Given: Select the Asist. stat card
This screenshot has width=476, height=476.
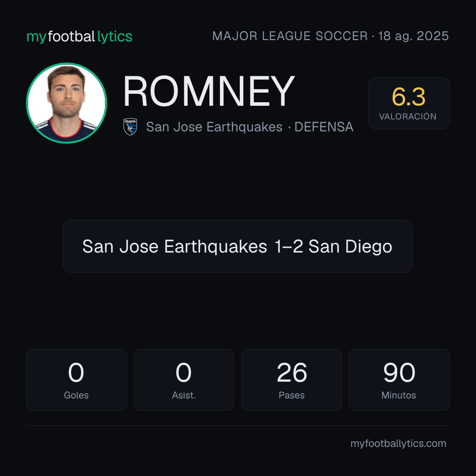Looking at the screenshot, I should pos(184,380).
